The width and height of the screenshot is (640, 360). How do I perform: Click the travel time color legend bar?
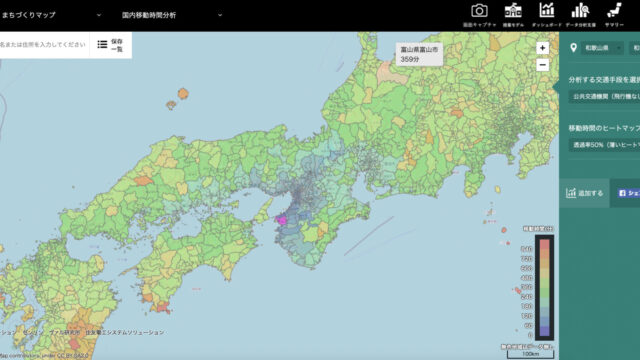click(544, 287)
